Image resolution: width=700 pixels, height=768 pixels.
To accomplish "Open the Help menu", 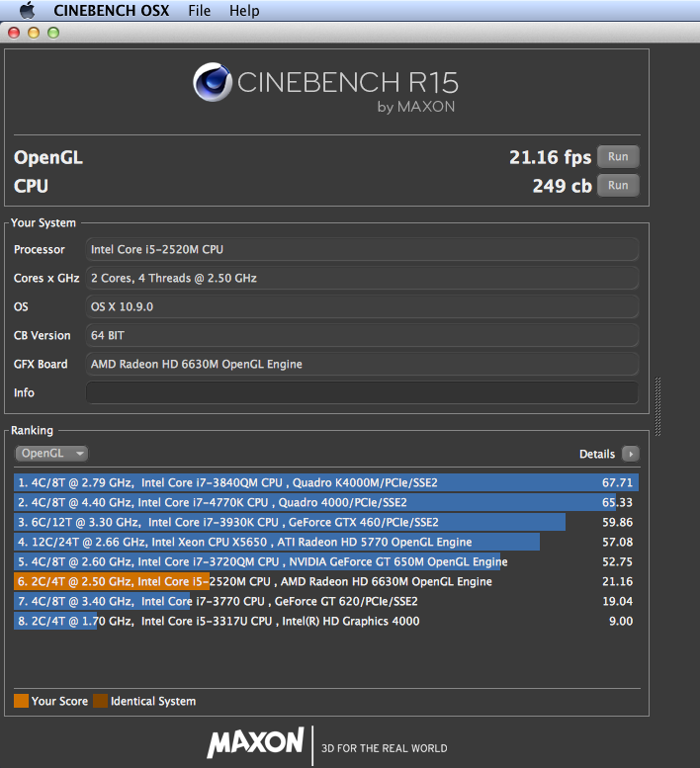I will [244, 10].
